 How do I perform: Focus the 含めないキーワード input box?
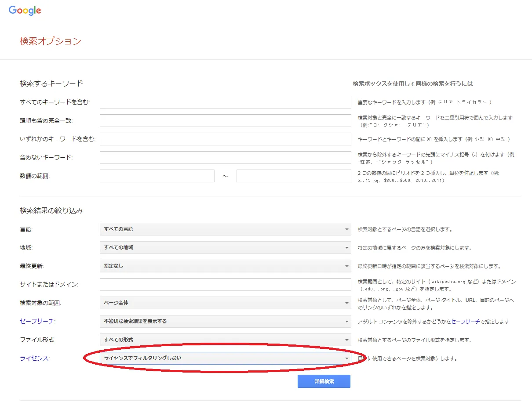[225, 157]
